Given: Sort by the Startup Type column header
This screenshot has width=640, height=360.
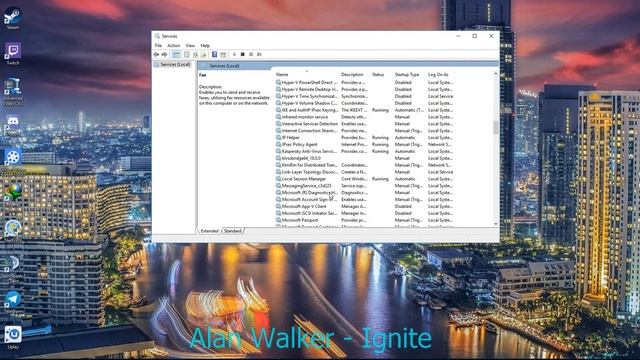Looking at the screenshot, I should point(410,74).
